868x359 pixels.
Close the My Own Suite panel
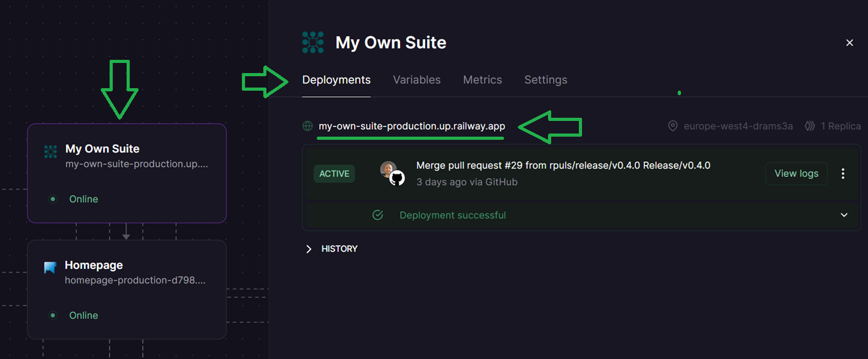coord(849,43)
